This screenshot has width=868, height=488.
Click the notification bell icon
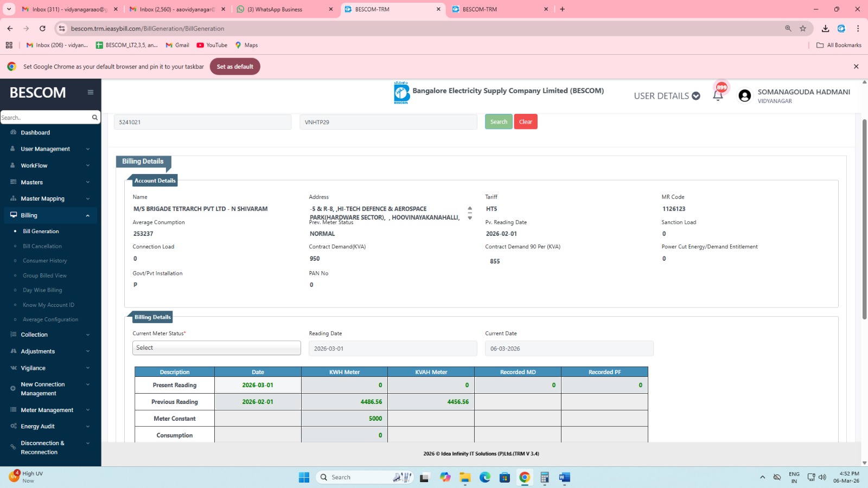click(718, 96)
